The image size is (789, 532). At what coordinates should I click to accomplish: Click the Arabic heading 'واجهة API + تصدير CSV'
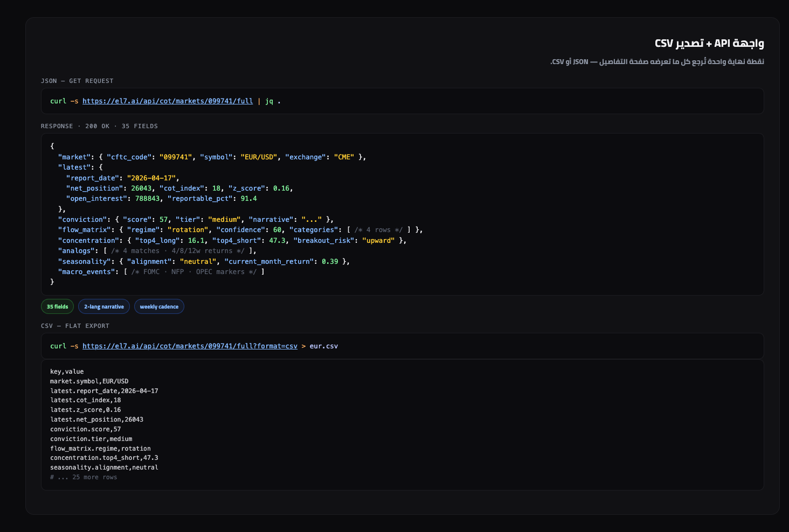pyautogui.click(x=709, y=43)
